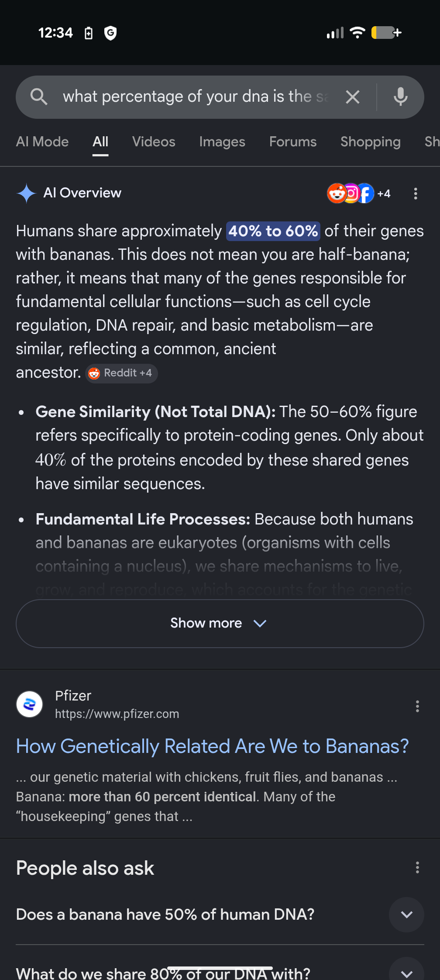Clear the search query with X

(x=352, y=97)
